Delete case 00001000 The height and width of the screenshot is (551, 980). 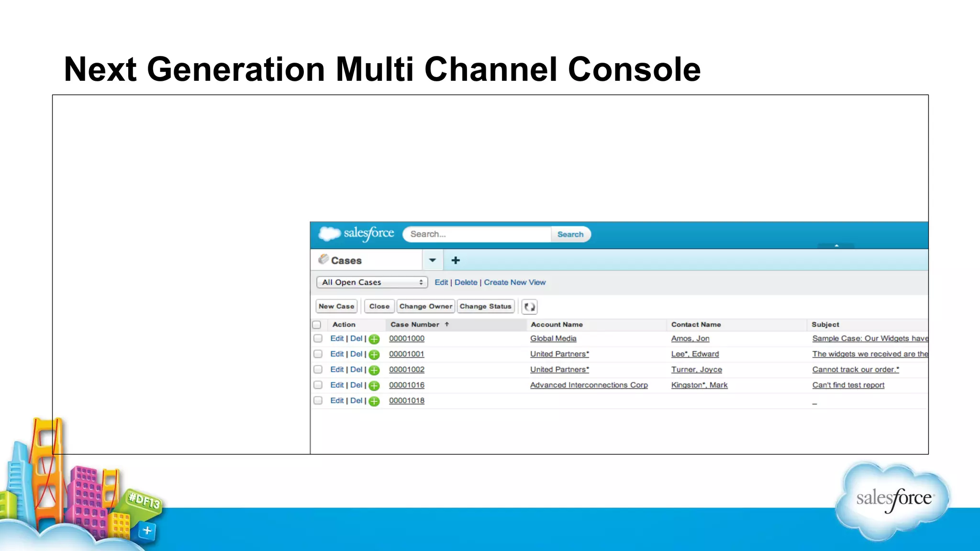point(356,338)
